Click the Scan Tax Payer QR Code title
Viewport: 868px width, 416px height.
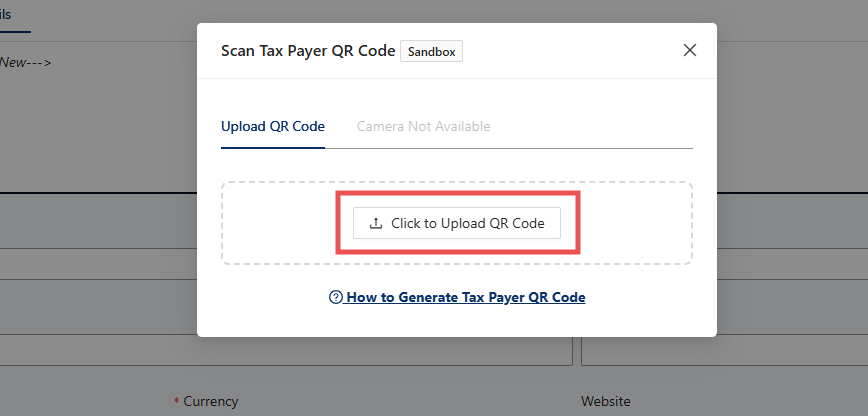pyautogui.click(x=307, y=51)
